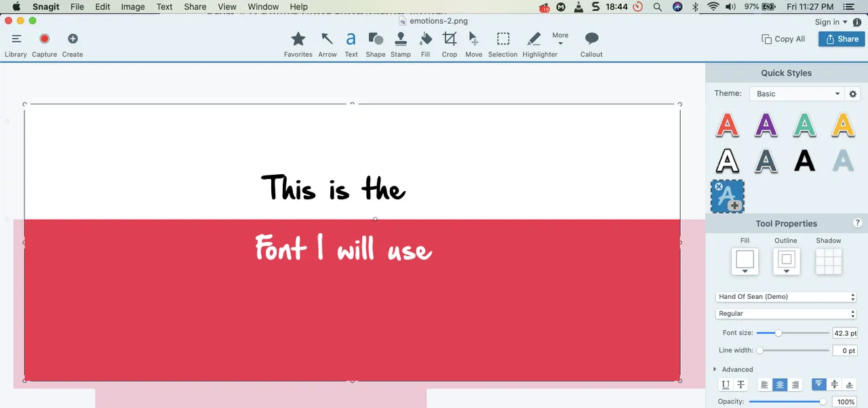Screen dimensions: 868x408
Task: Select the Crop tool
Action: coord(450,39)
